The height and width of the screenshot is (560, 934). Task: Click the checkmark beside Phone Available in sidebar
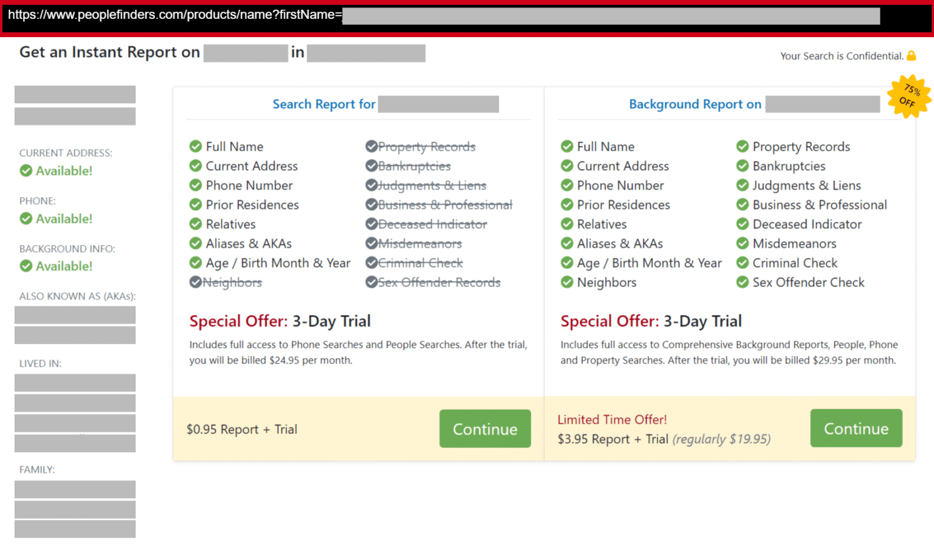point(26,218)
